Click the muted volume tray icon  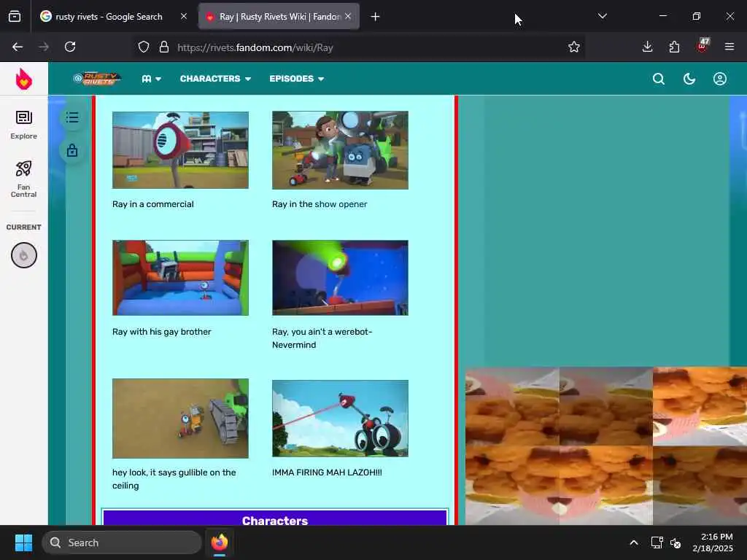[676, 542]
